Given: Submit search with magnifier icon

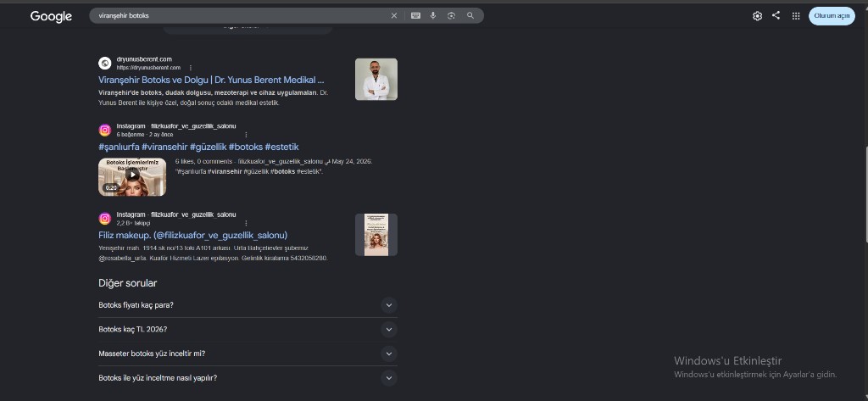Looking at the screenshot, I should tap(470, 15).
